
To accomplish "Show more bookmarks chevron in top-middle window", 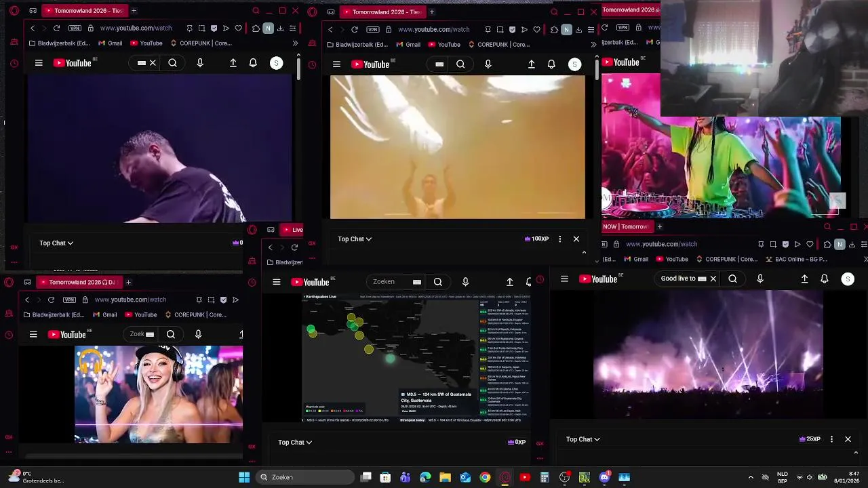I will click(x=593, y=45).
